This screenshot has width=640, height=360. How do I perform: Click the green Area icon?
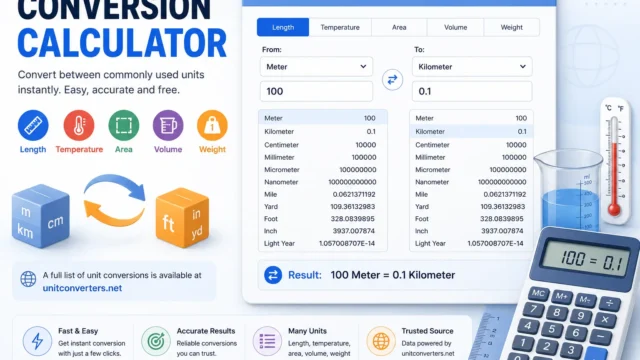pyautogui.click(x=124, y=125)
